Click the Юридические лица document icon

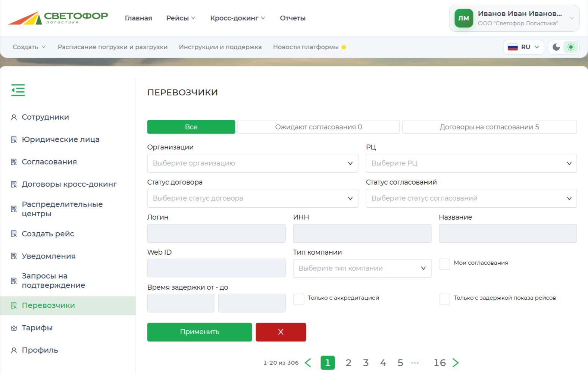pos(14,139)
